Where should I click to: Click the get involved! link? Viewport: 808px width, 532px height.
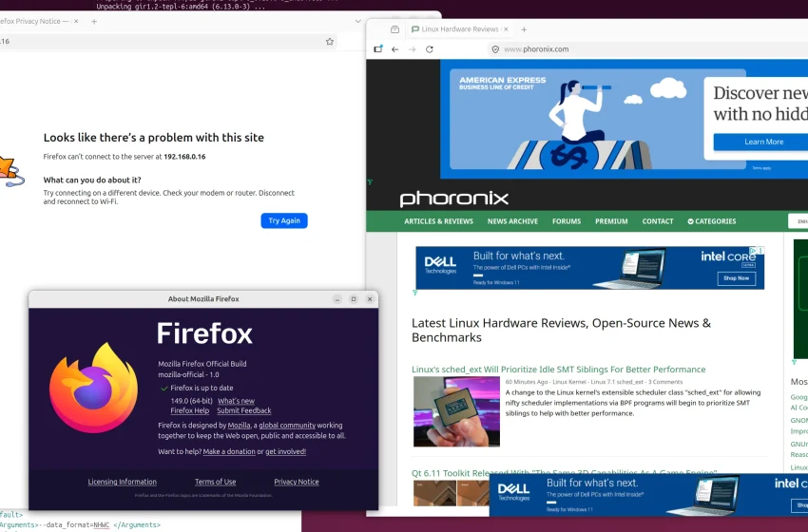[x=285, y=451]
